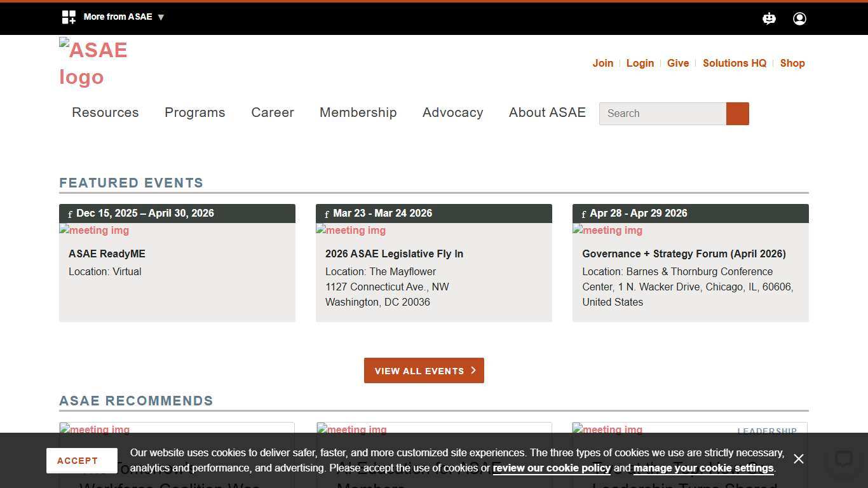Screen dimensions: 868x488
Task: Click into the Search input field
Action: pyautogui.click(x=662, y=113)
